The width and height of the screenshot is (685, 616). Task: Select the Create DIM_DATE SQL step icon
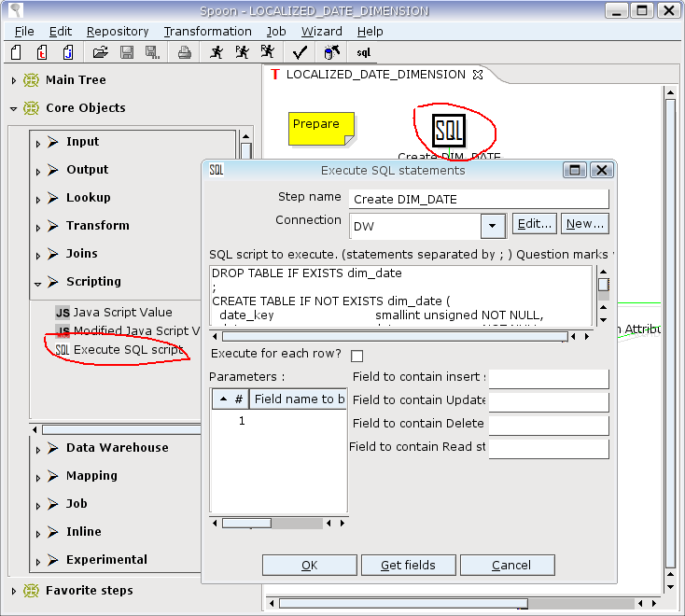449,131
